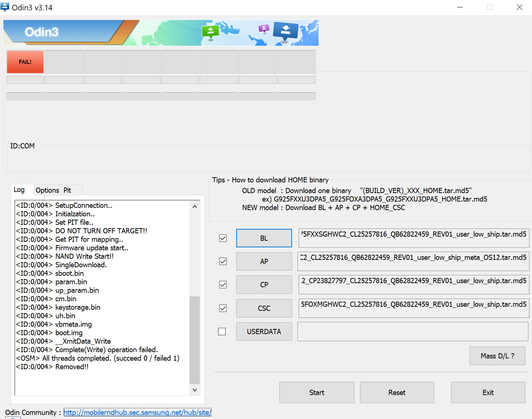Click log line 'Complete(Write) operation failed.'

[x=87, y=350]
